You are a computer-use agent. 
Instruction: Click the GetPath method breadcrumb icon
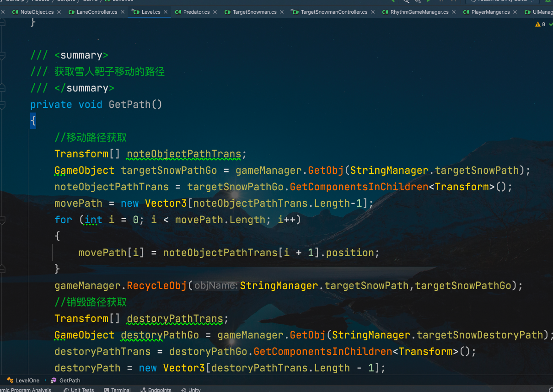click(x=54, y=380)
